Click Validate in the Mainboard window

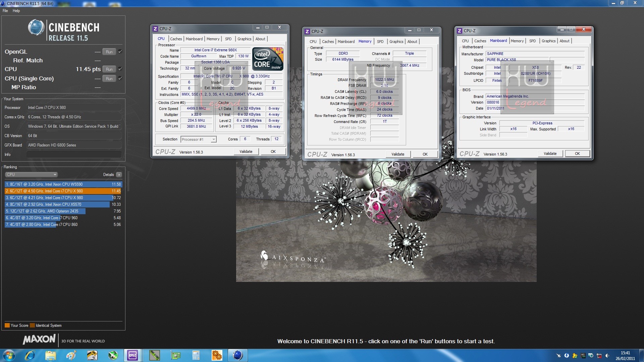coord(550,154)
